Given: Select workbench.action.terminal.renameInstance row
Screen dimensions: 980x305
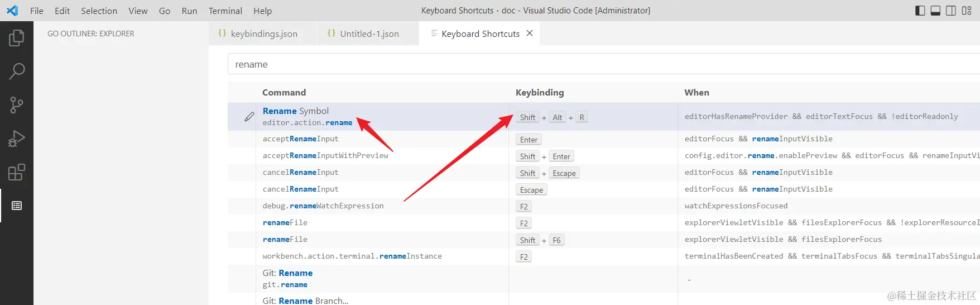Looking at the screenshot, I should coord(604,256).
